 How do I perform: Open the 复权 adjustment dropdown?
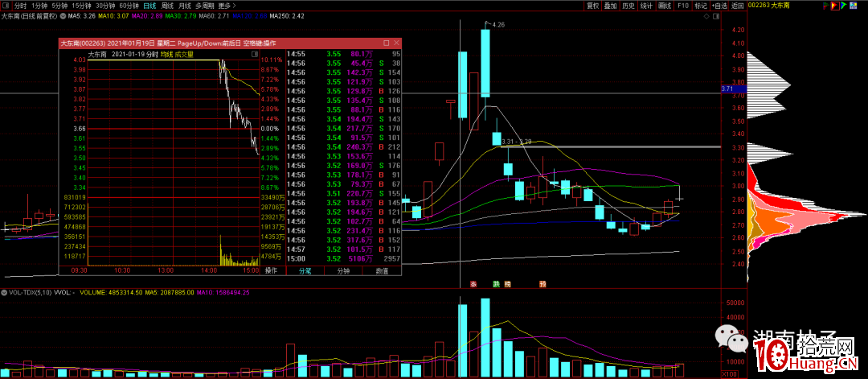click(594, 5)
